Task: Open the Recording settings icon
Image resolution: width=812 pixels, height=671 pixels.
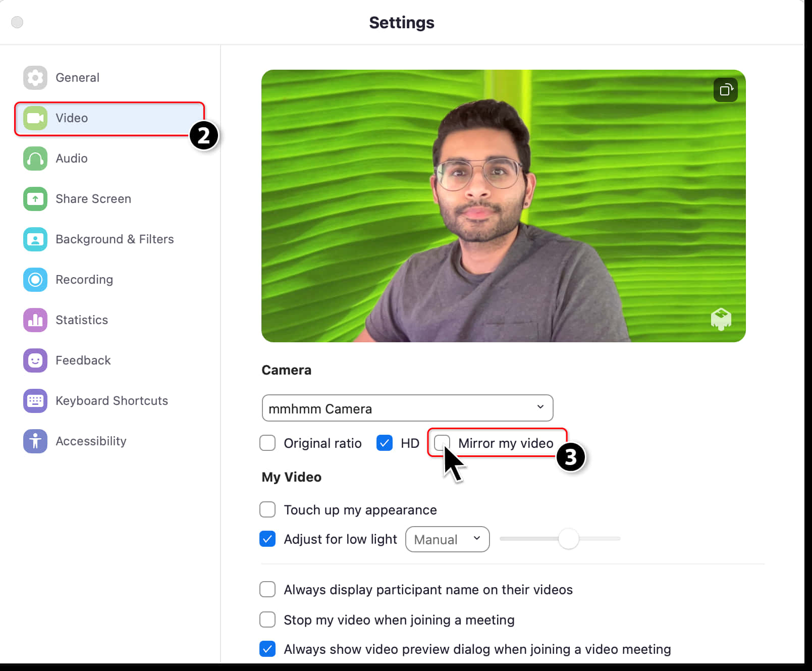Action: (x=35, y=280)
